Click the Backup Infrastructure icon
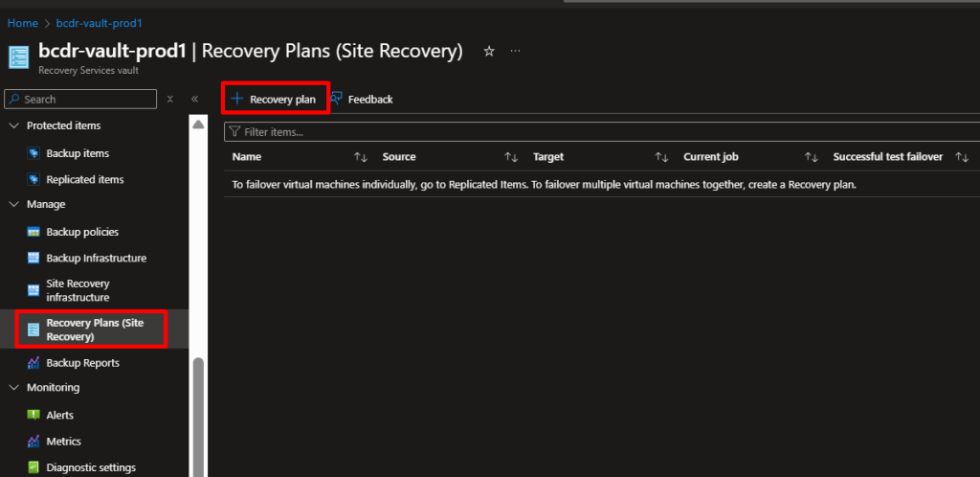The height and width of the screenshot is (477, 980). point(33,258)
